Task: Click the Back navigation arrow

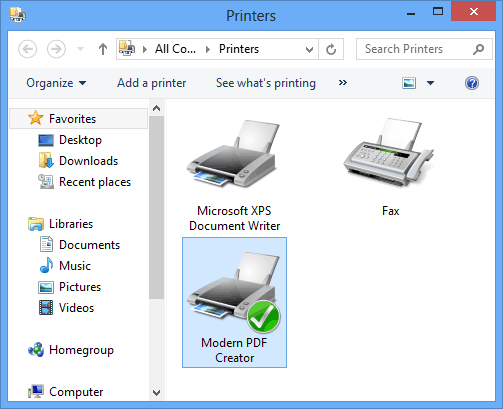Action: (27, 49)
